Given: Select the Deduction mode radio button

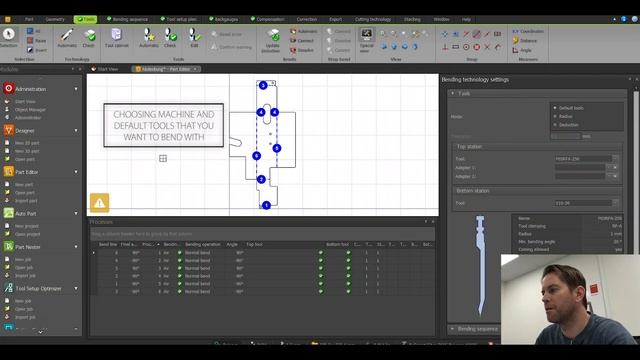Looking at the screenshot, I should click(x=555, y=125).
